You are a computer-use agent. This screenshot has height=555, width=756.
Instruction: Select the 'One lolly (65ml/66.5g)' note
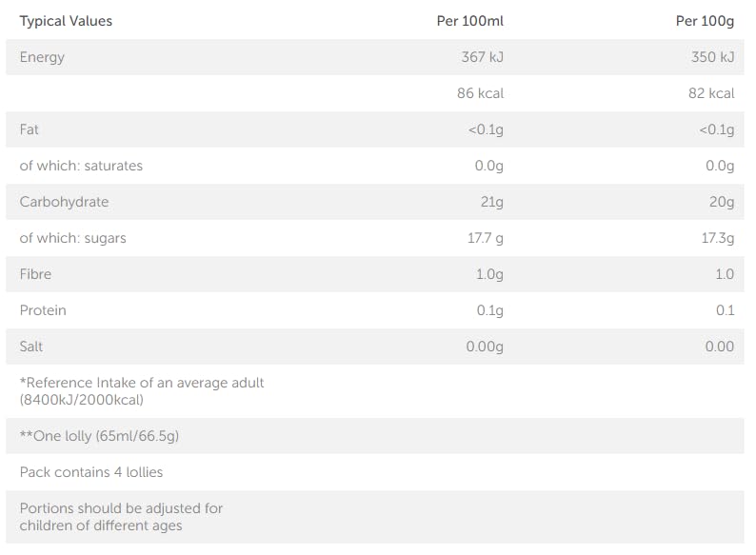point(99,436)
